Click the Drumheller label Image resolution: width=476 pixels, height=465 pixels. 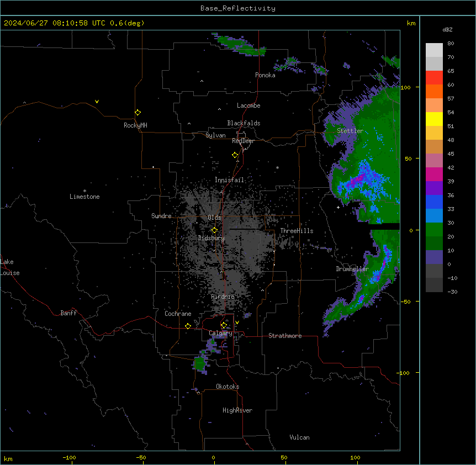click(x=352, y=269)
